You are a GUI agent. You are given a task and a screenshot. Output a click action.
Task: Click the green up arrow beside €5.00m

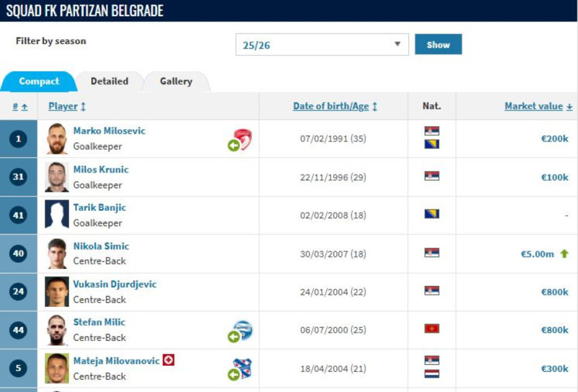pos(564,253)
